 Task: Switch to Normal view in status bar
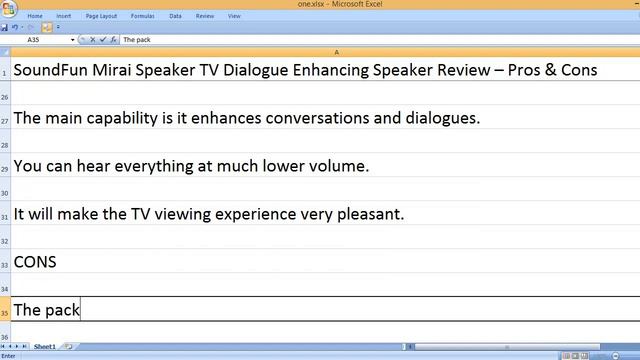567,356
